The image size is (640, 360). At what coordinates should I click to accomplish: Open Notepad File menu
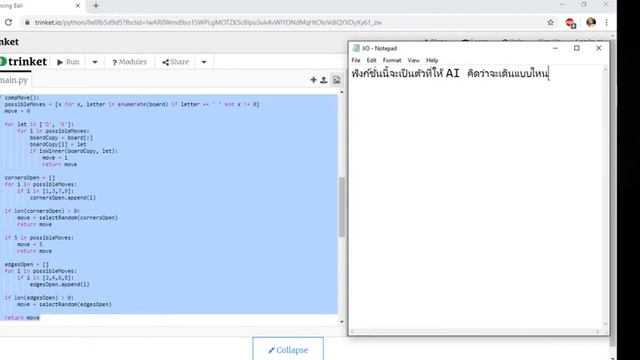pyautogui.click(x=356, y=60)
